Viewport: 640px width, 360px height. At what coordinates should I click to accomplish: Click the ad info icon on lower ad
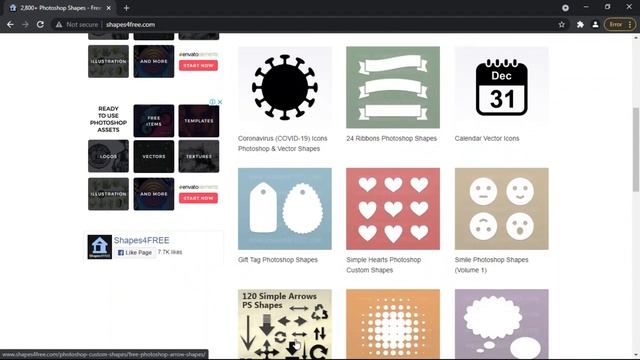pyautogui.click(x=212, y=102)
